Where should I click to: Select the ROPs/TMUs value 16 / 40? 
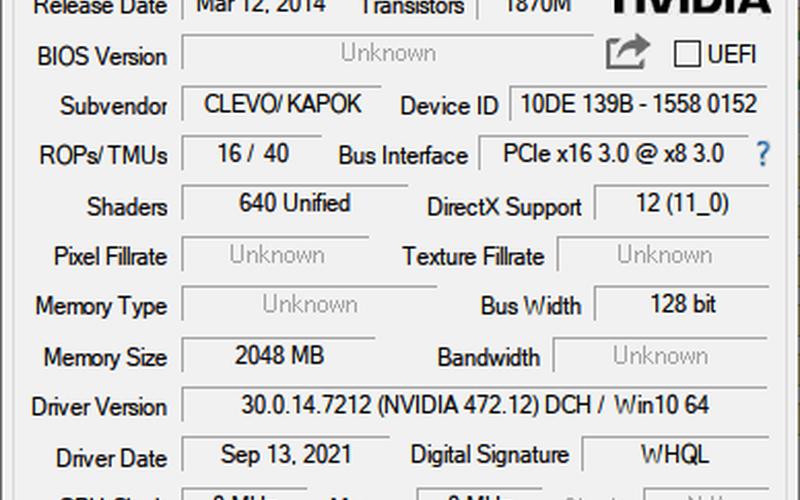point(252,153)
